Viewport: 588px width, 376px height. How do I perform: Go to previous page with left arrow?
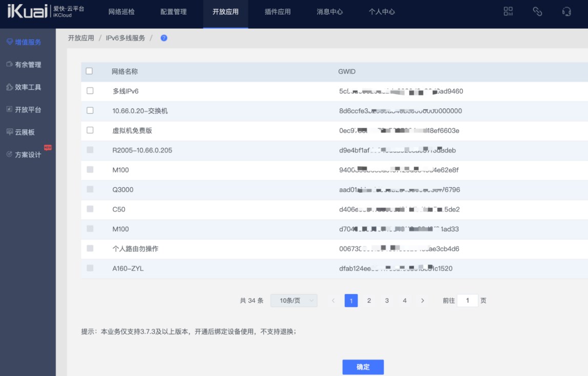(333, 300)
